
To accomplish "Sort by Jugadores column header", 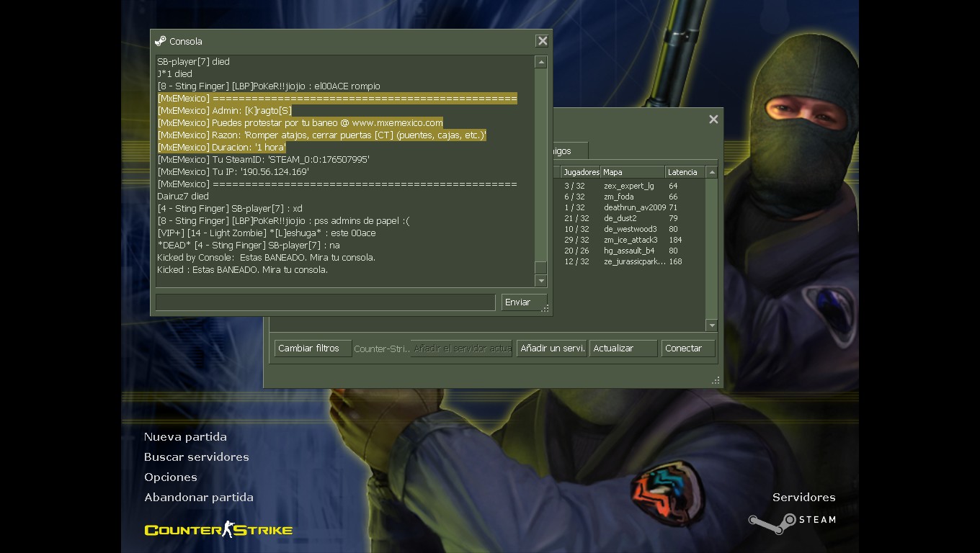I will point(581,172).
